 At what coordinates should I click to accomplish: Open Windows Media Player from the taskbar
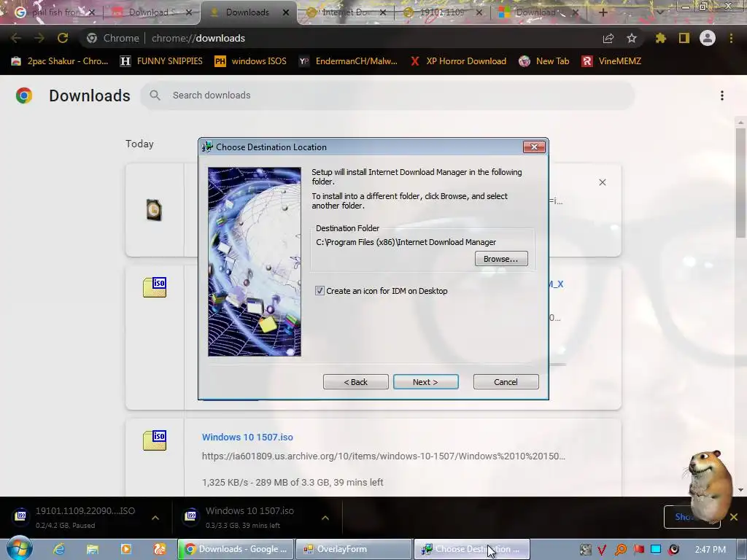click(x=125, y=549)
